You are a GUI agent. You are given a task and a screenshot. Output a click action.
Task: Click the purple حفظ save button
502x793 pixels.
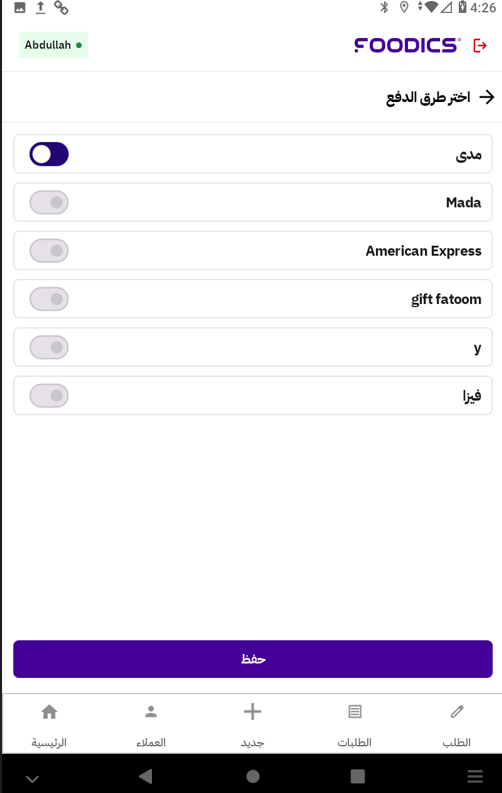click(x=253, y=659)
